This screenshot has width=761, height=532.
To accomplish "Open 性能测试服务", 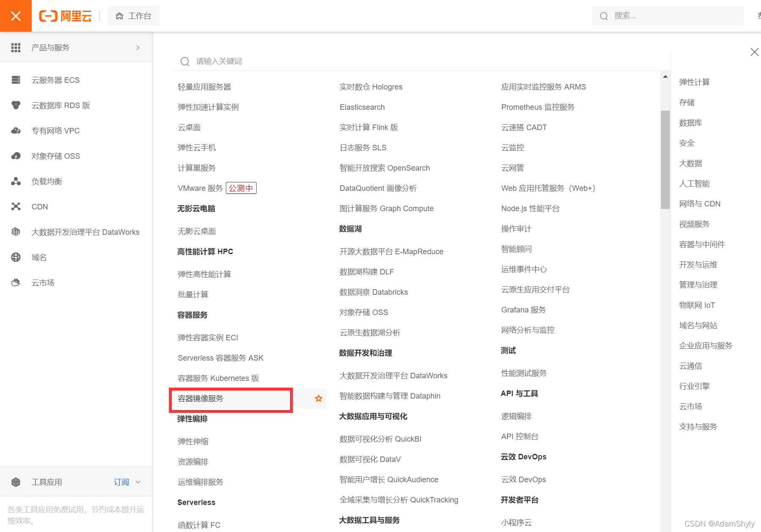I will 524,373.
